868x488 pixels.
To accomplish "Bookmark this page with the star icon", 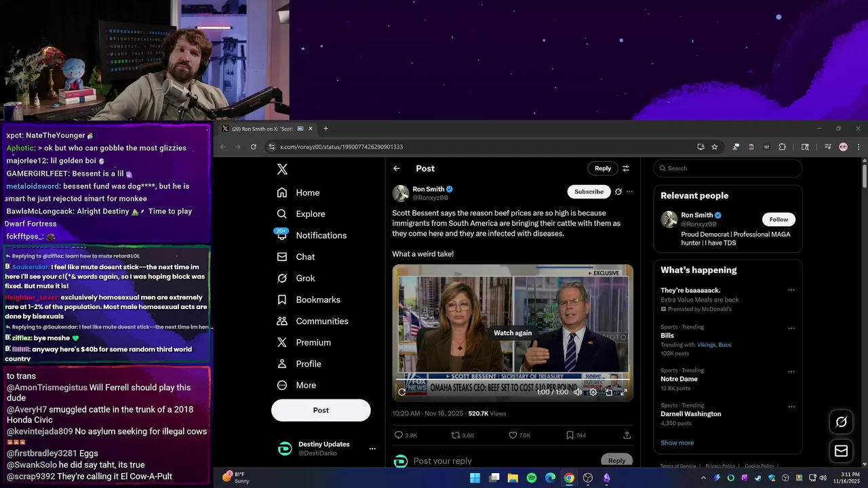I will click(714, 146).
